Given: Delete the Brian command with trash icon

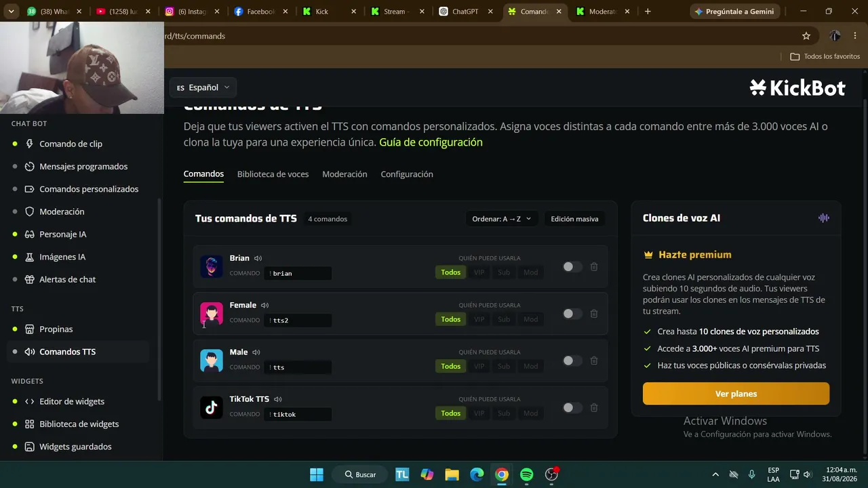Looking at the screenshot, I should click(594, 267).
